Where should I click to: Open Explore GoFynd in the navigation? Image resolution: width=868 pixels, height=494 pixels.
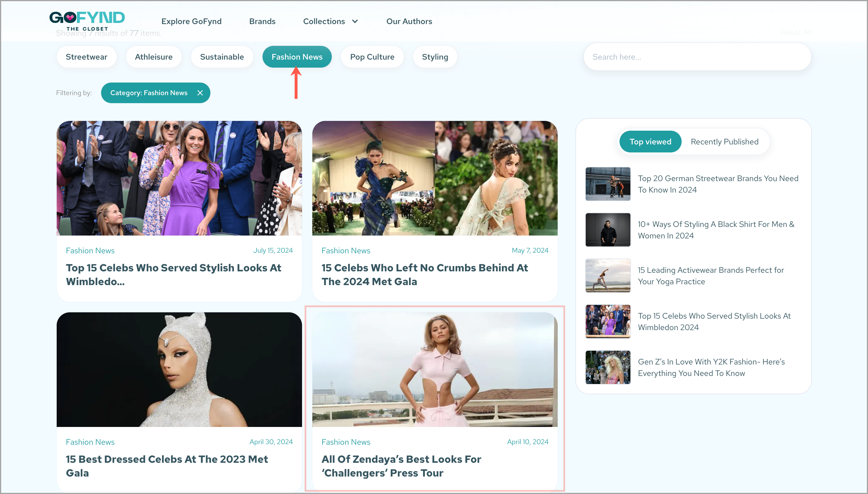coord(192,21)
